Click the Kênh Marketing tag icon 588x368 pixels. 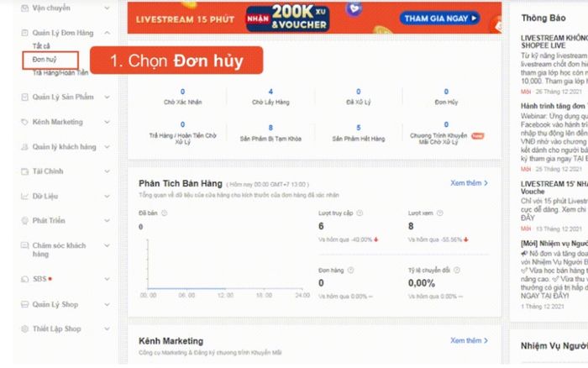(x=24, y=122)
